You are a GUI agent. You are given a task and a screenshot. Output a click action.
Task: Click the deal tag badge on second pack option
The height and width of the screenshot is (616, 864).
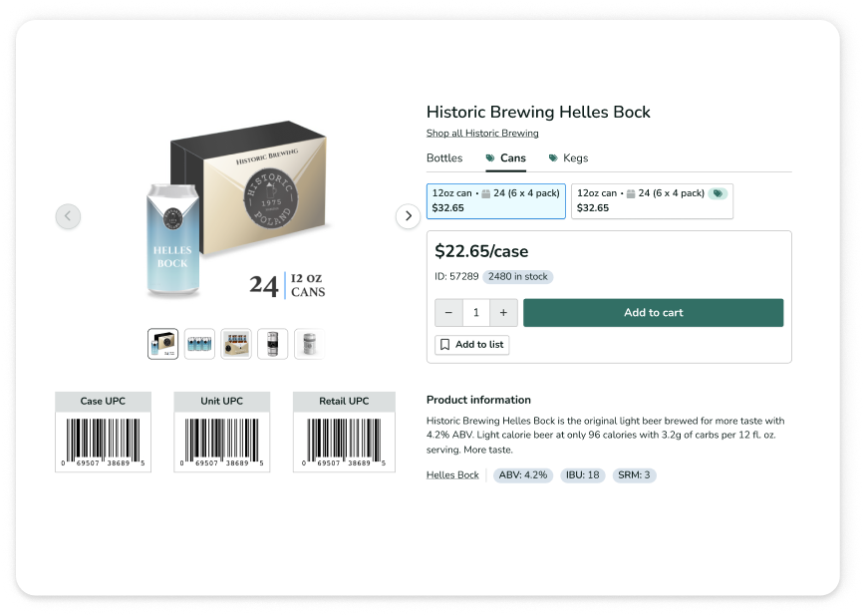coord(718,193)
